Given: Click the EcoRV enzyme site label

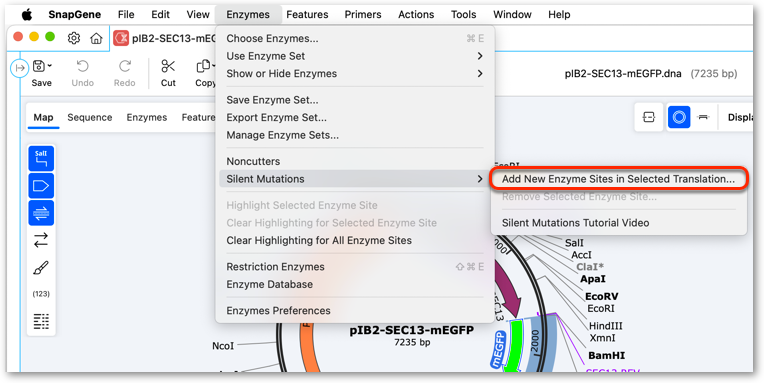Looking at the screenshot, I should pos(601,296).
